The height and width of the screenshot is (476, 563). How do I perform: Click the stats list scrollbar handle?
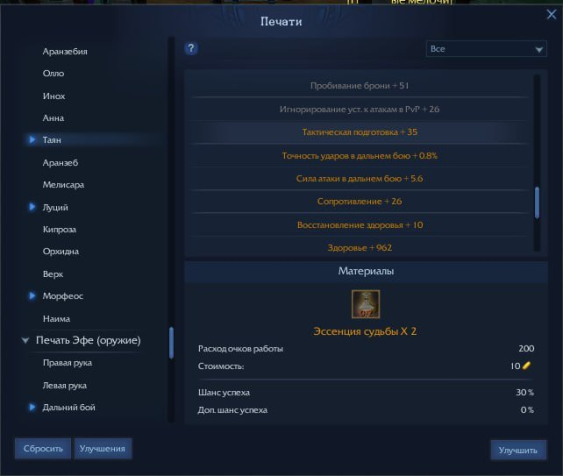[x=537, y=203]
